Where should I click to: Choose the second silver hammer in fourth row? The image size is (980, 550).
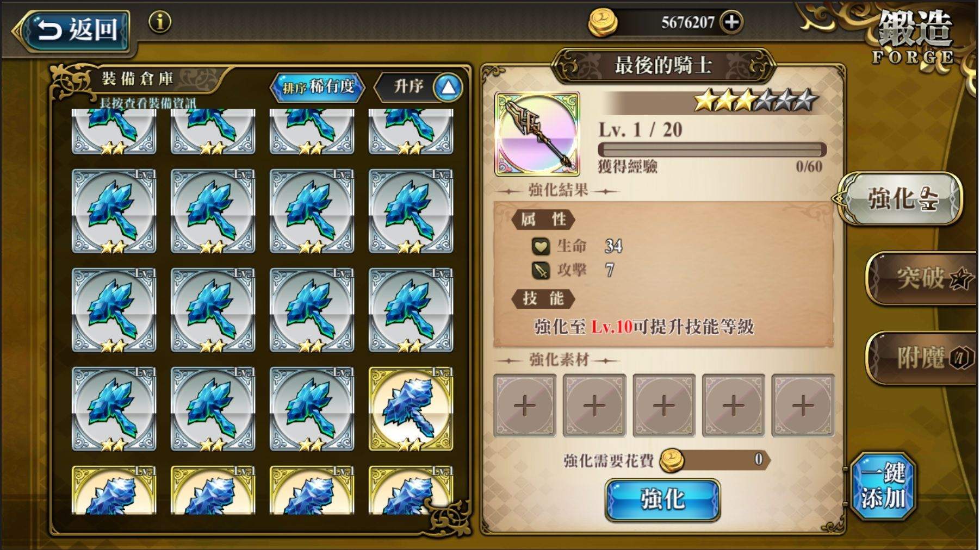[213, 409]
